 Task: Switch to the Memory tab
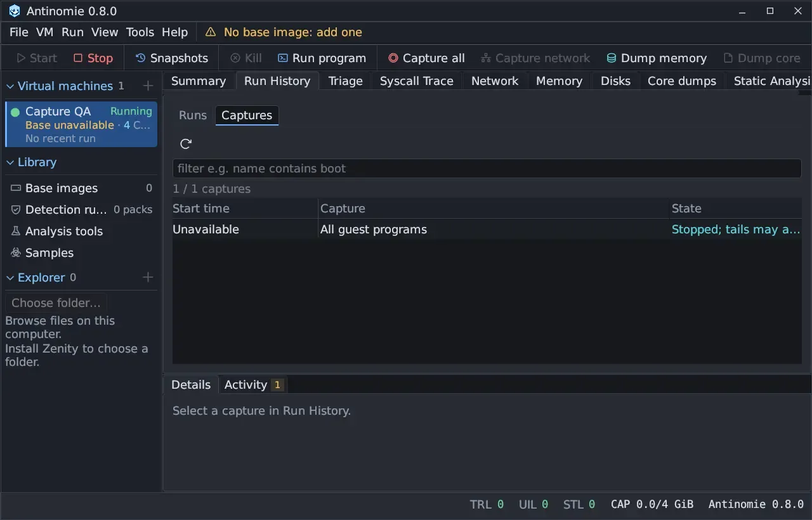pos(559,81)
